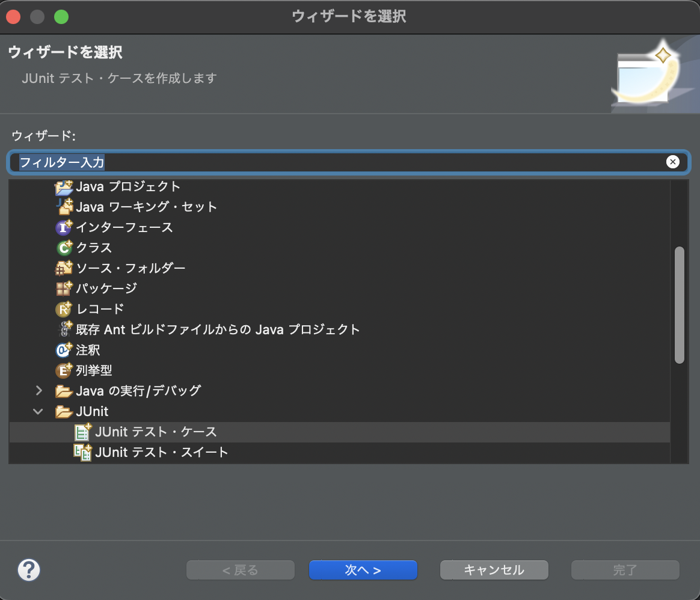
Task: Click the 完了 button
Action: pyautogui.click(x=625, y=570)
